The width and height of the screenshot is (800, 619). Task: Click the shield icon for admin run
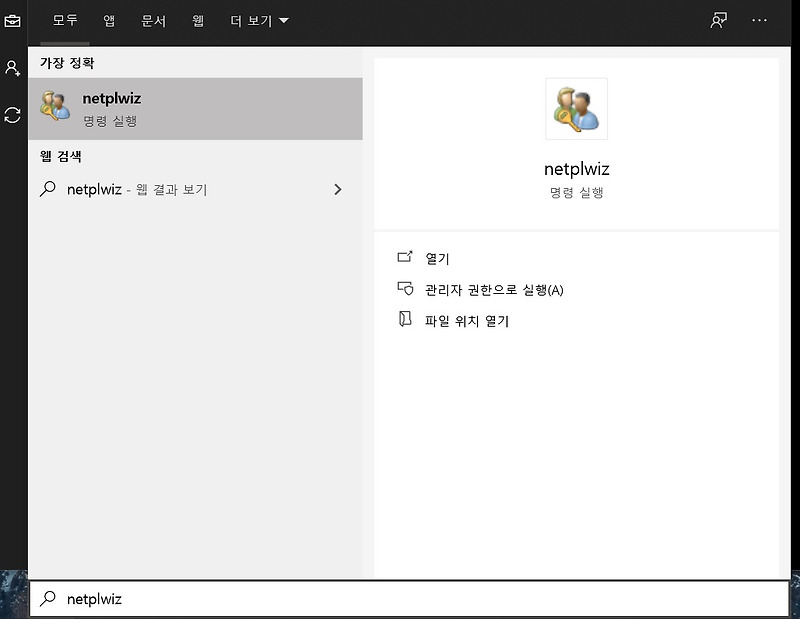click(405, 288)
